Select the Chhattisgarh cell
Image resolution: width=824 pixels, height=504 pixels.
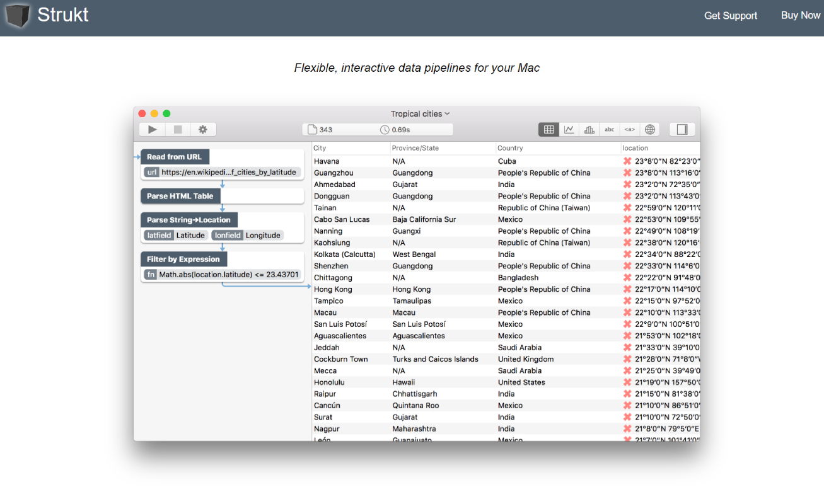(415, 394)
